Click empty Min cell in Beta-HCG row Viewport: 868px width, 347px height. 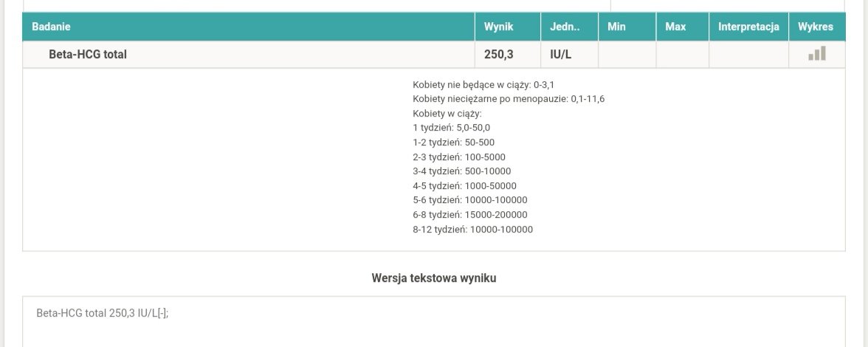tap(627, 54)
